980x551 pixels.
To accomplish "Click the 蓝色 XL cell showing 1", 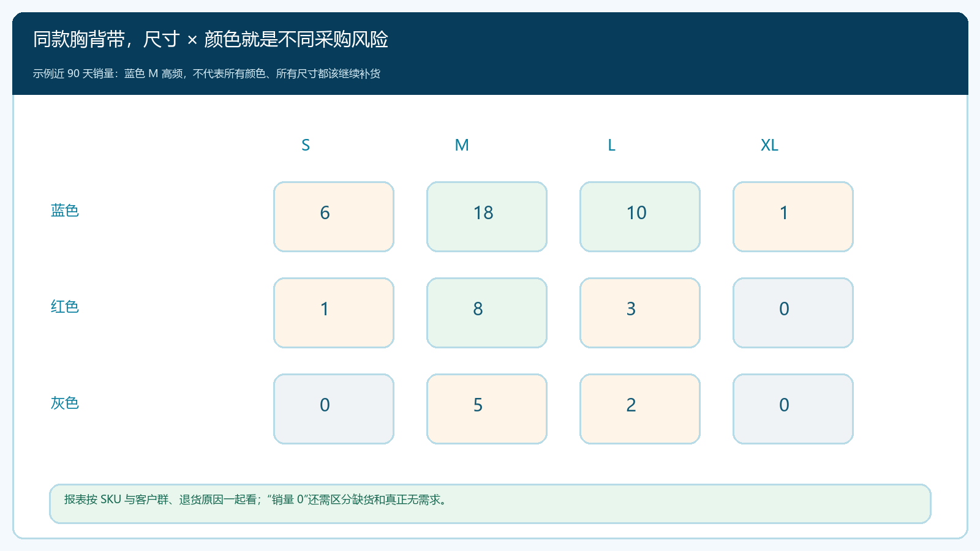I will 793,217.
